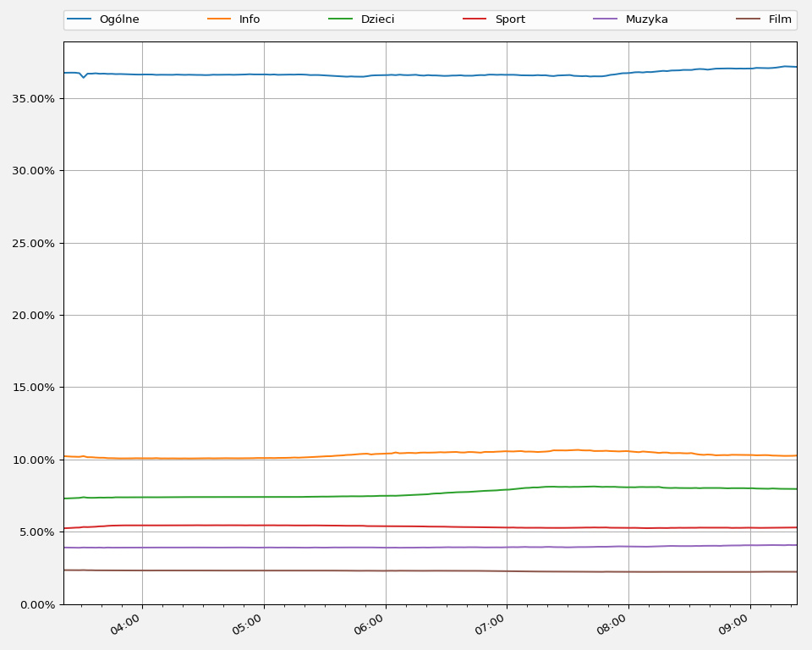Image resolution: width=812 pixels, height=650 pixels.
Task: Click the Ogólne legend label
Action: [x=119, y=19]
